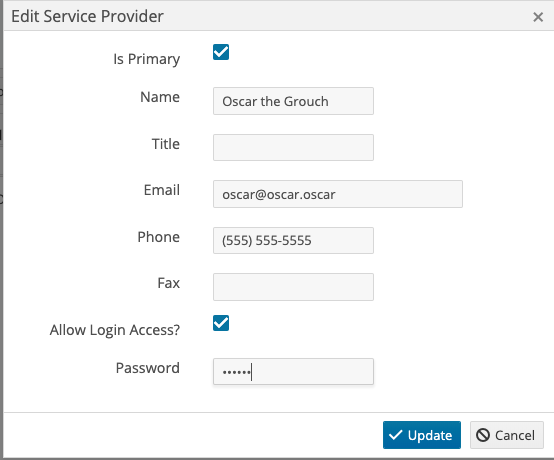Toggle the Allow Login Access checkbox
554x460 pixels.
click(221, 323)
